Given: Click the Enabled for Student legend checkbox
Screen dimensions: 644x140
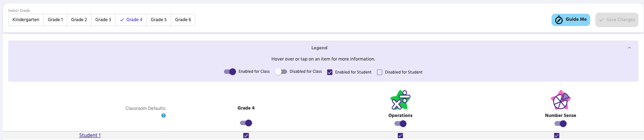Looking at the screenshot, I should tap(330, 72).
